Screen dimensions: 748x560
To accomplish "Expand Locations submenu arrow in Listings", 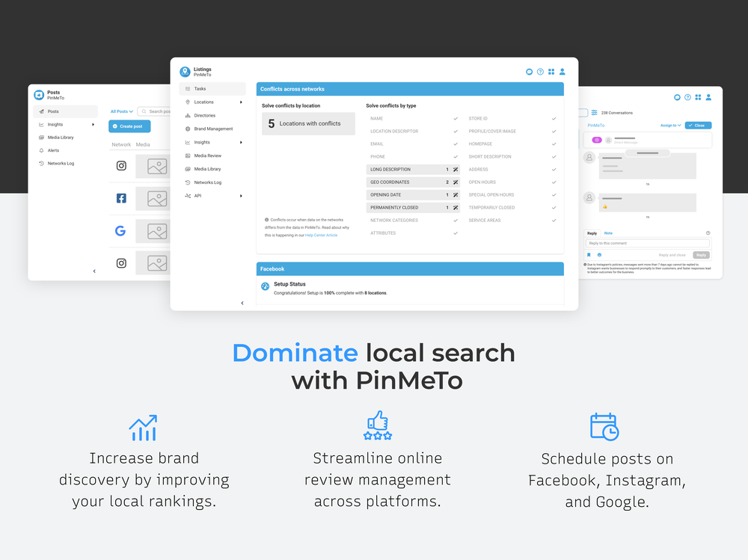I will [x=241, y=102].
